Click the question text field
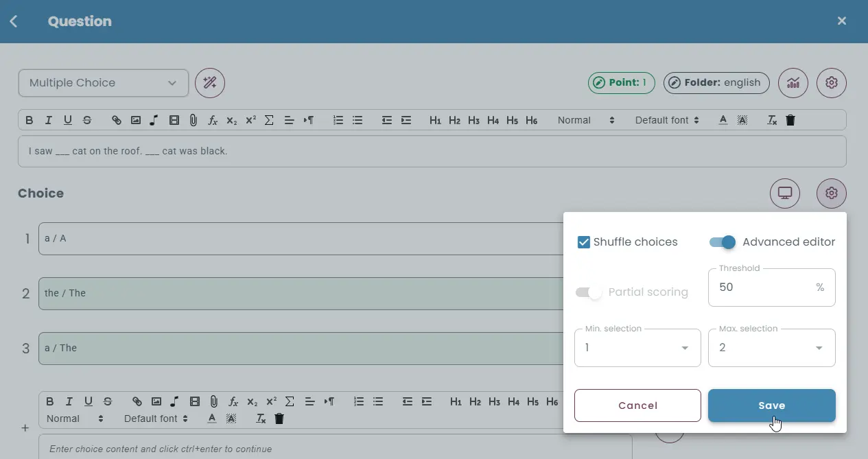This screenshot has height=459, width=868. pyautogui.click(x=432, y=151)
